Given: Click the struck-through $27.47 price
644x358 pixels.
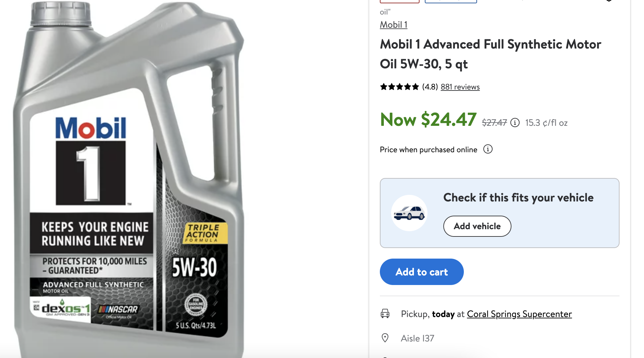Looking at the screenshot, I should [x=494, y=123].
